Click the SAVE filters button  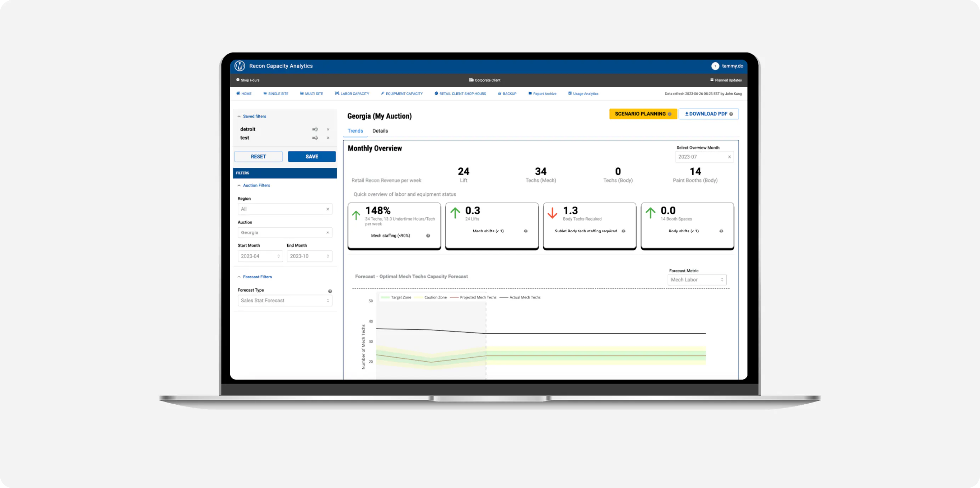(311, 157)
